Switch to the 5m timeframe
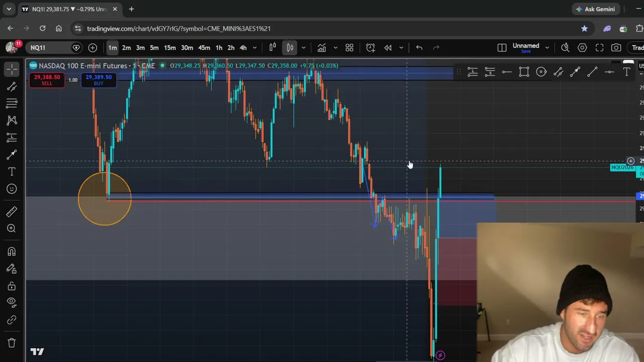This screenshot has width=644, height=362. 154,48
